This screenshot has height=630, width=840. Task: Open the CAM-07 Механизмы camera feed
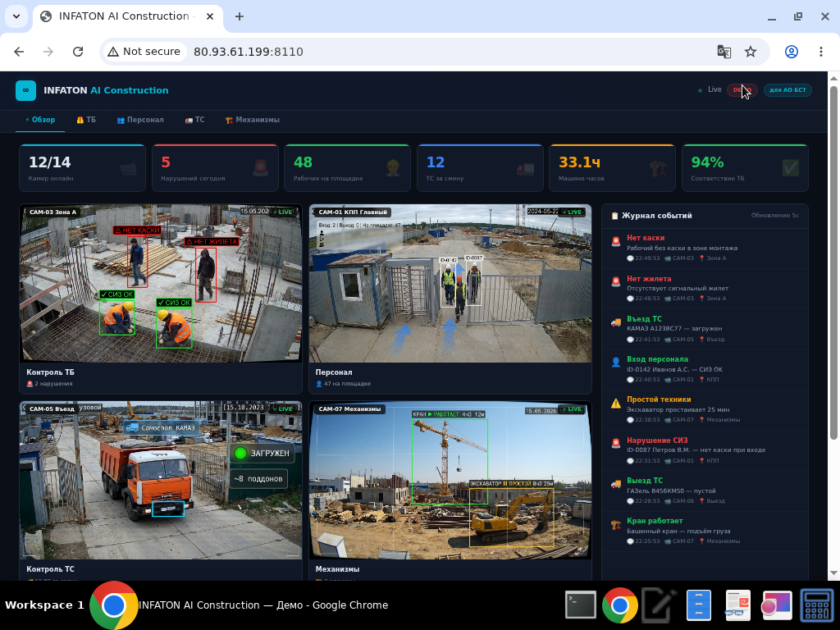[x=450, y=480]
